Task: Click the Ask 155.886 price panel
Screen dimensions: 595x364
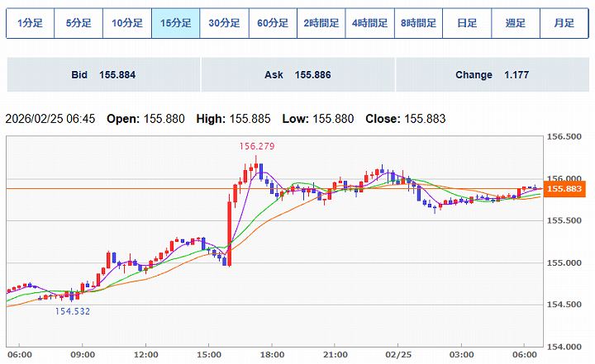Action: 297,75
